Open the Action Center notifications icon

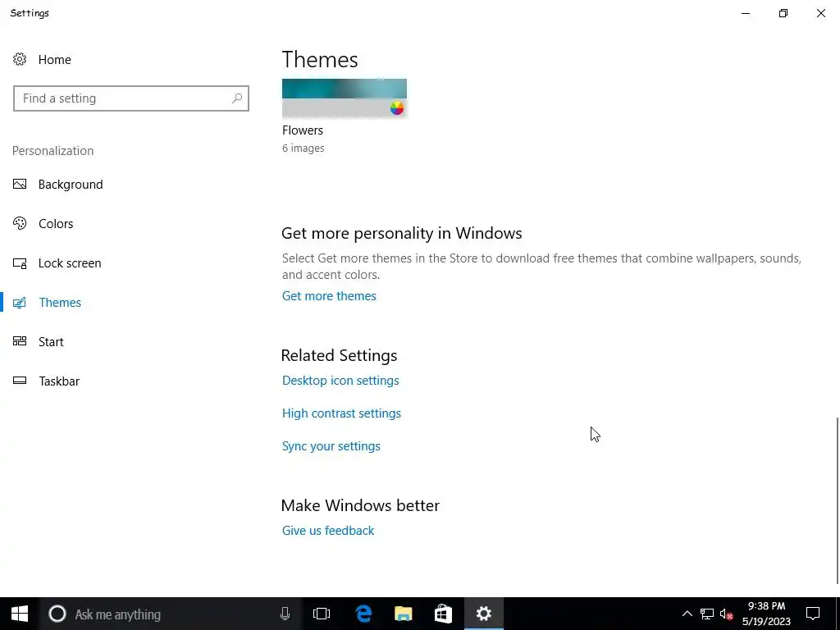coord(813,614)
